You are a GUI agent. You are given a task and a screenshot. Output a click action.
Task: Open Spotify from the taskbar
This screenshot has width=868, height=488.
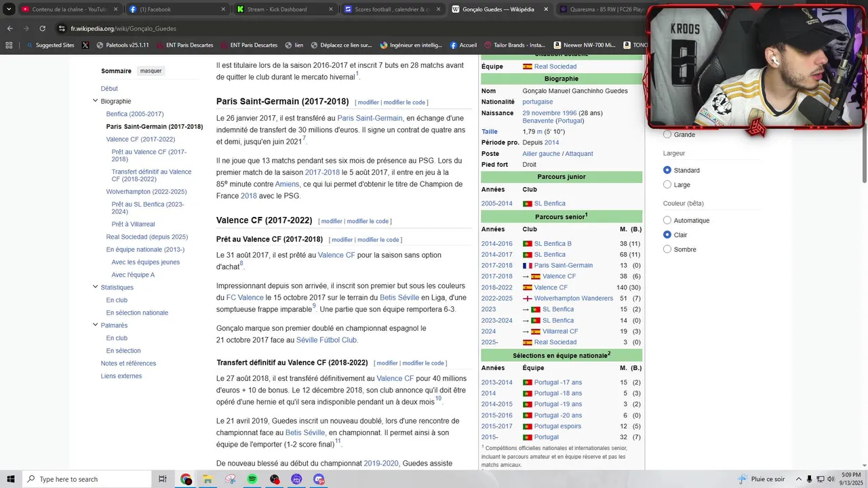(252, 479)
